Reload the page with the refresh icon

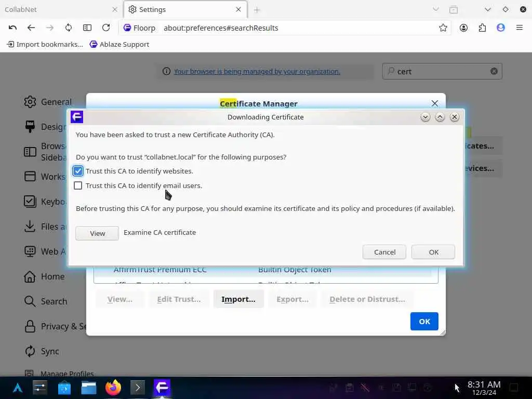tap(106, 28)
